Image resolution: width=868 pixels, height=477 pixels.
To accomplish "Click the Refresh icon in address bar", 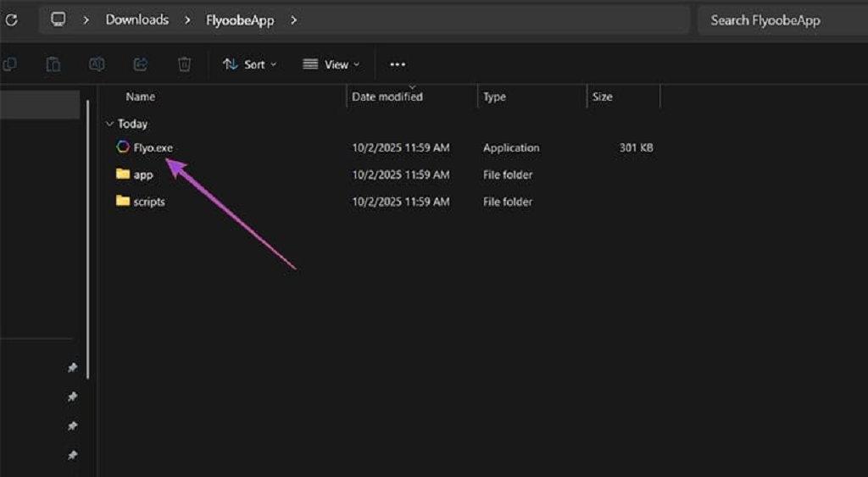I will coord(11,19).
